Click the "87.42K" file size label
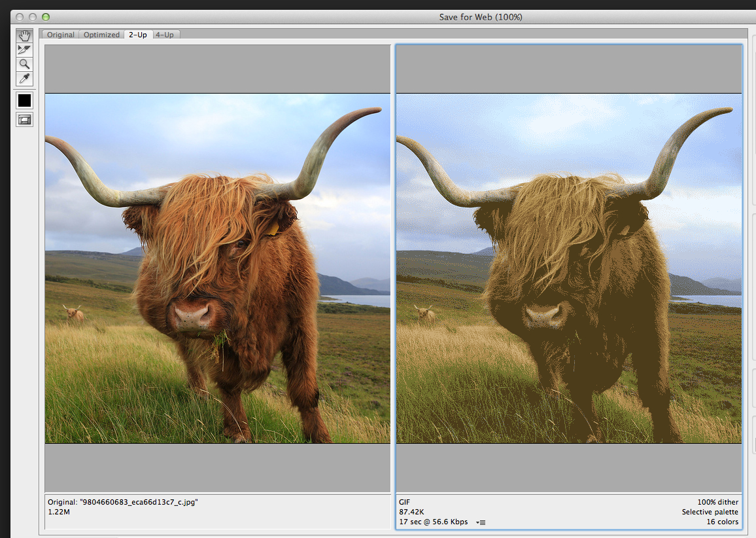The height and width of the screenshot is (538, 756). pyautogui.click(x=412, y=512)
